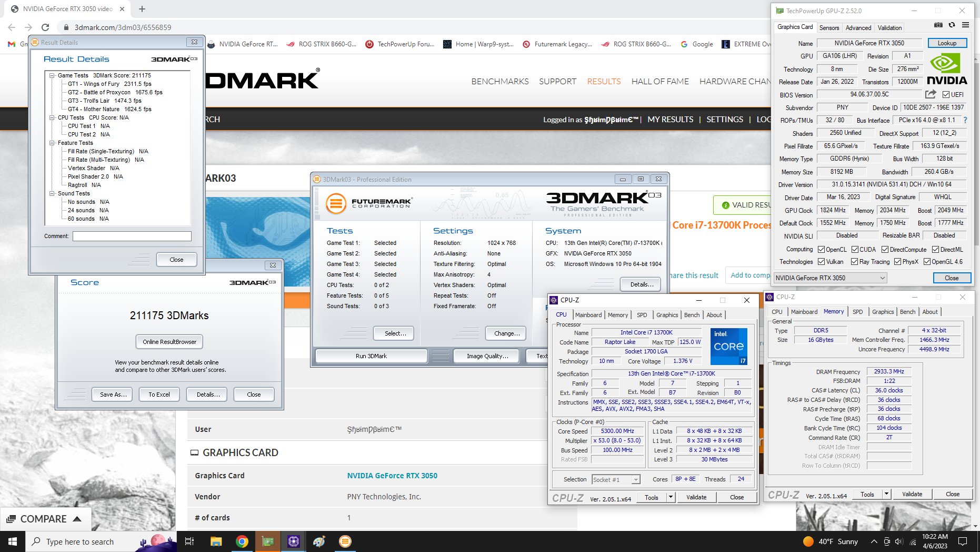Select the GT4 - Mother Nature result row

109,109
